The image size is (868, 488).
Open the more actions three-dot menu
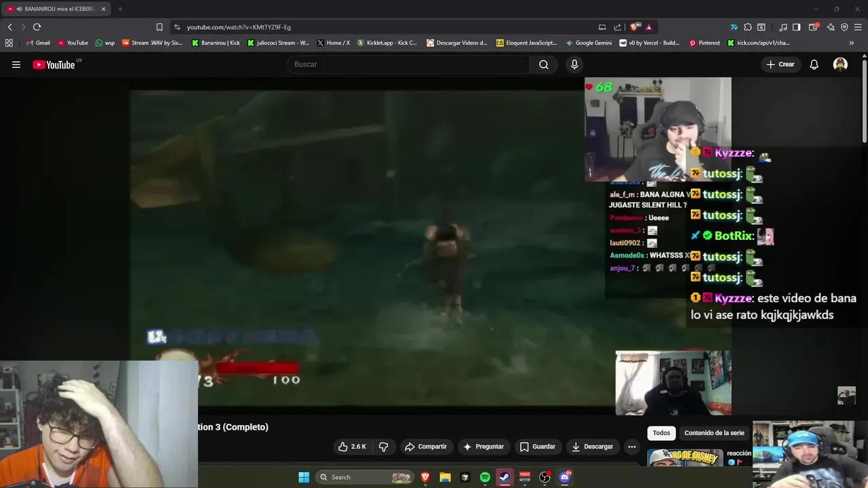tap(631, 447)
